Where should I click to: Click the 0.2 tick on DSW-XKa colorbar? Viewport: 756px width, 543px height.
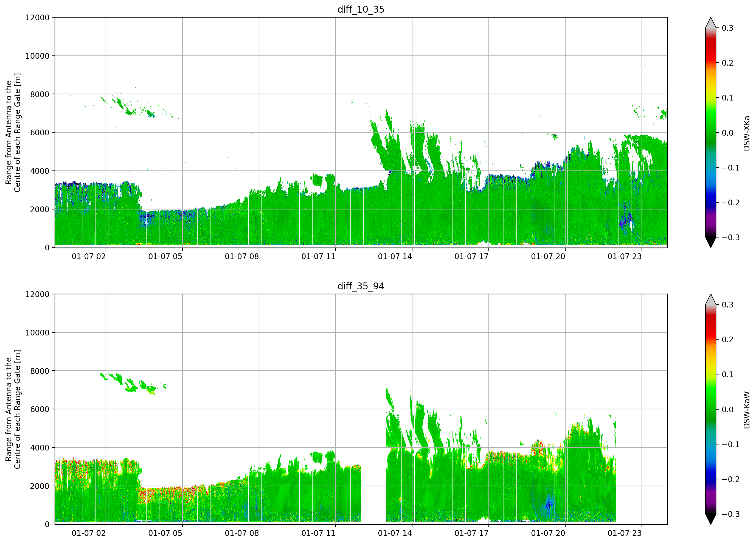728,63
